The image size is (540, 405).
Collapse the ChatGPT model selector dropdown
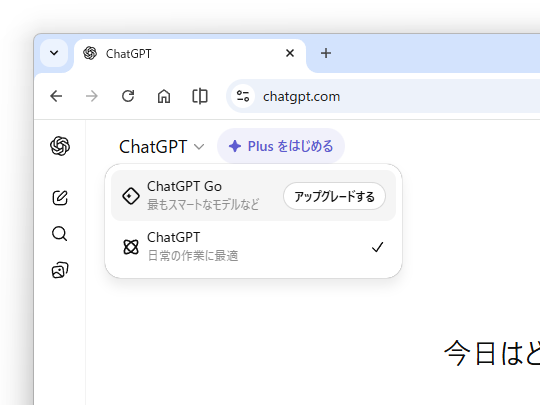click(x=162, y=147)
